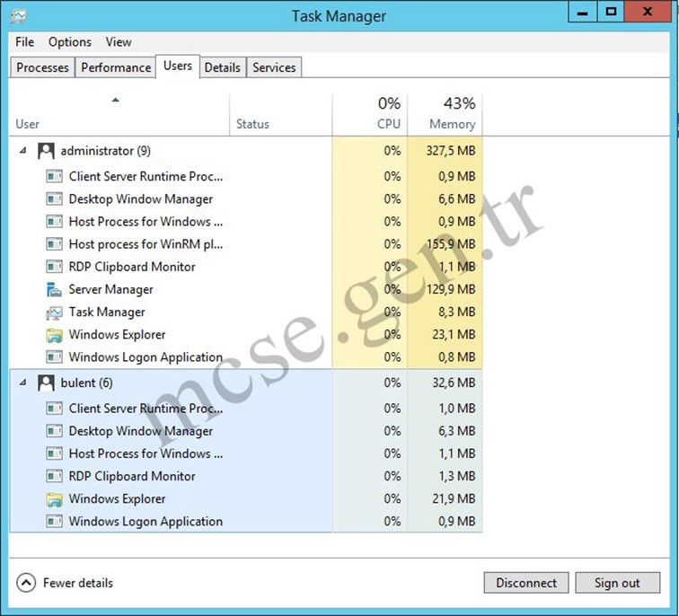Click the Host process for WinRM icon
This screenshot has width=679, height=616.
pos(54,244)
